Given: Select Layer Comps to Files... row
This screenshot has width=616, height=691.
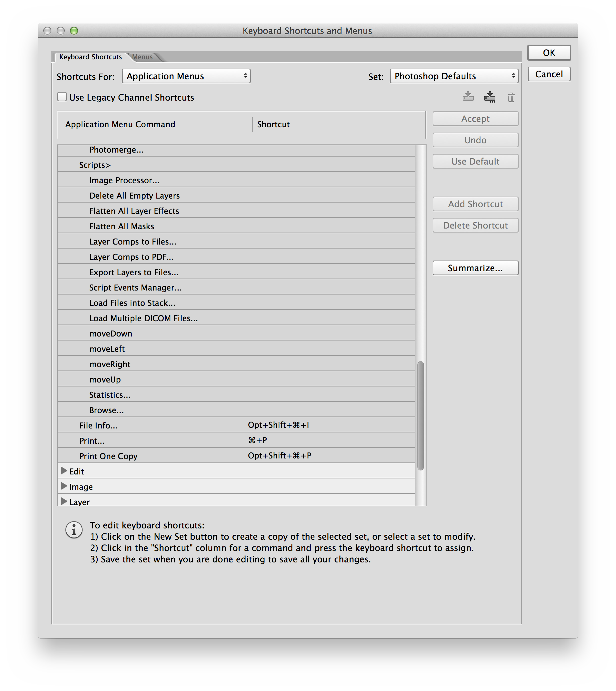Looking at the screenshot, I should tap(237, 241).
